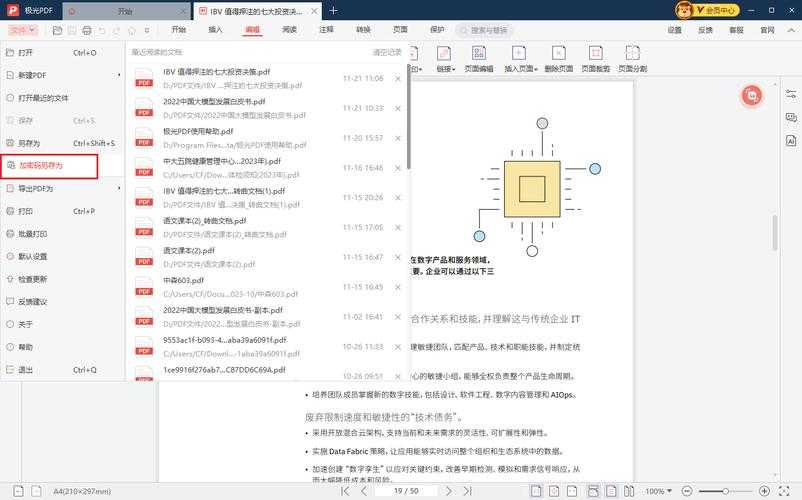
Task: Go to first page using status bar arrow
Action: 345,491
